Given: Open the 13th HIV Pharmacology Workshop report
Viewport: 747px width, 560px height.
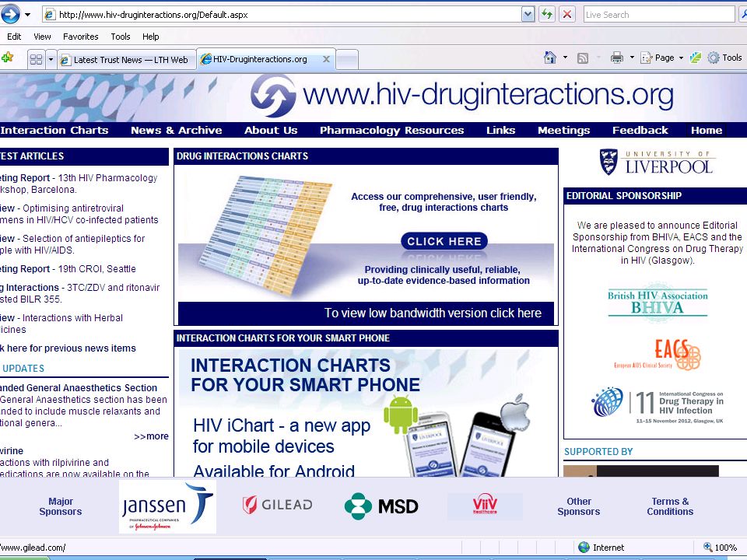Looking at the screenshot, I should 78,184.
